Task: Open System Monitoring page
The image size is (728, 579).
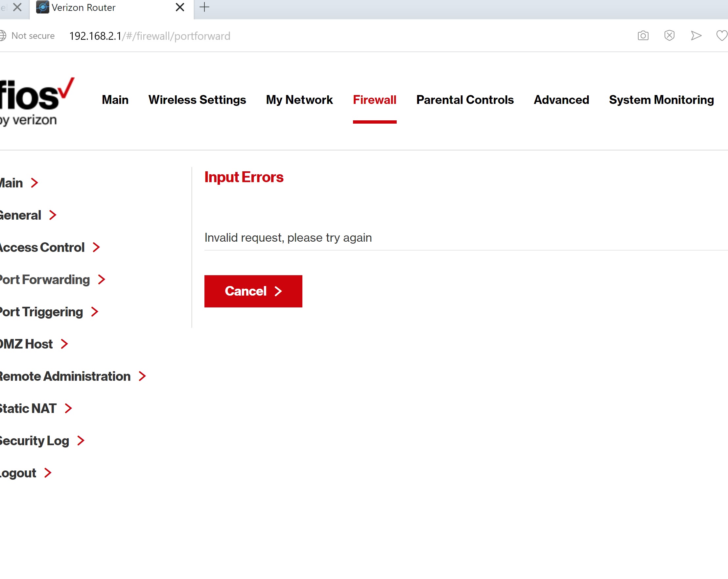Action: 661,100
